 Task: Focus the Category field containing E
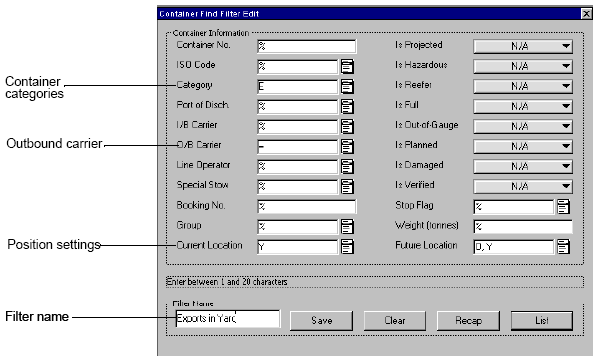click(x=298, y=86)
